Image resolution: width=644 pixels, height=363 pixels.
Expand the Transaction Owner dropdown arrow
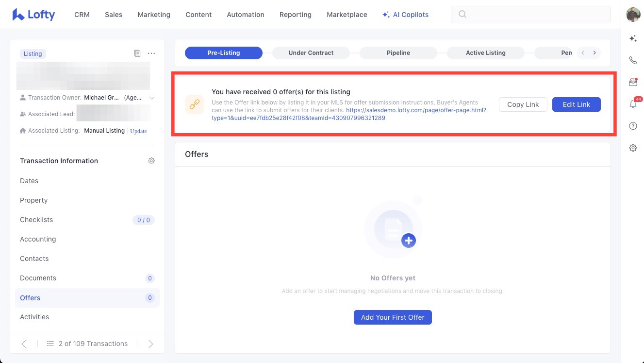pos(152,98)
